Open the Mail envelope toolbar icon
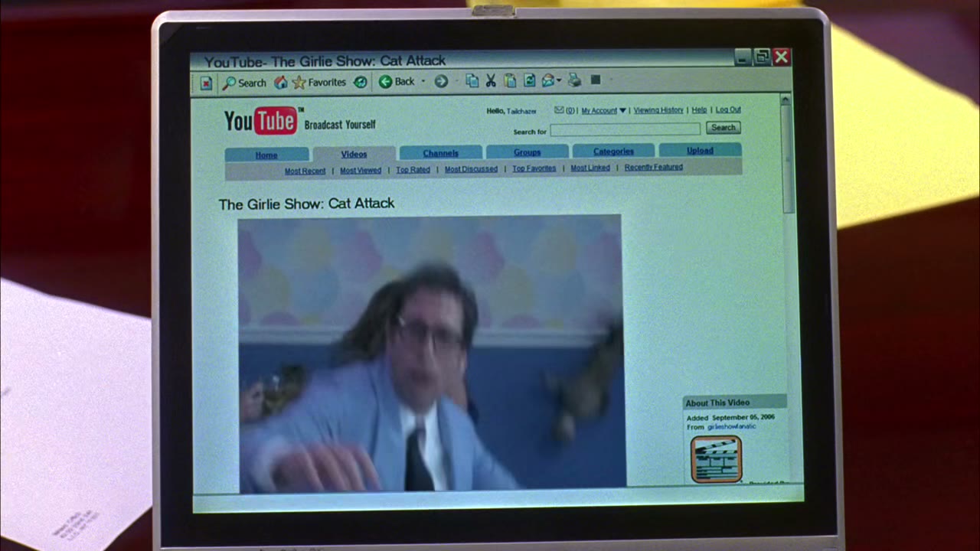980x551 pixels. 548,80
